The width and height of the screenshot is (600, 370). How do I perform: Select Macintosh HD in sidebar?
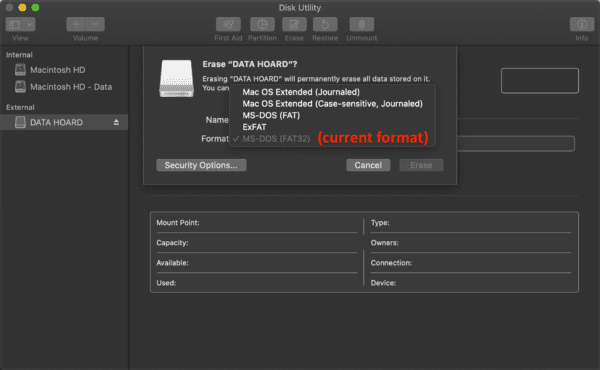[58, 70]
